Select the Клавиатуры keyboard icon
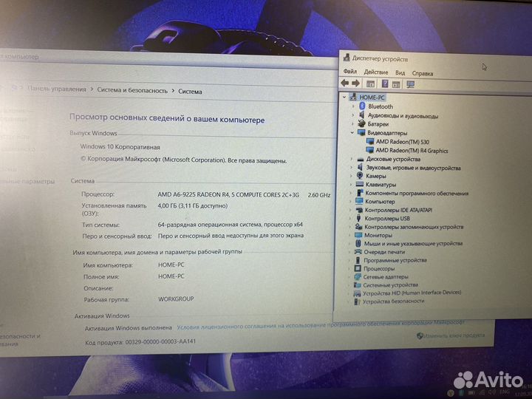Screen dimensions: 532x399 click(360, 184)
